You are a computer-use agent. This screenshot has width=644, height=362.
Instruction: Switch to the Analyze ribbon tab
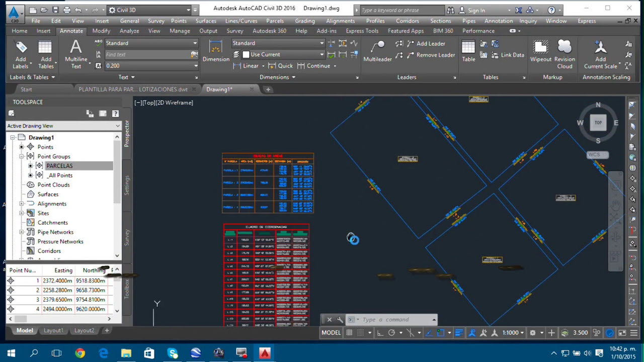[x=129, y=31]
